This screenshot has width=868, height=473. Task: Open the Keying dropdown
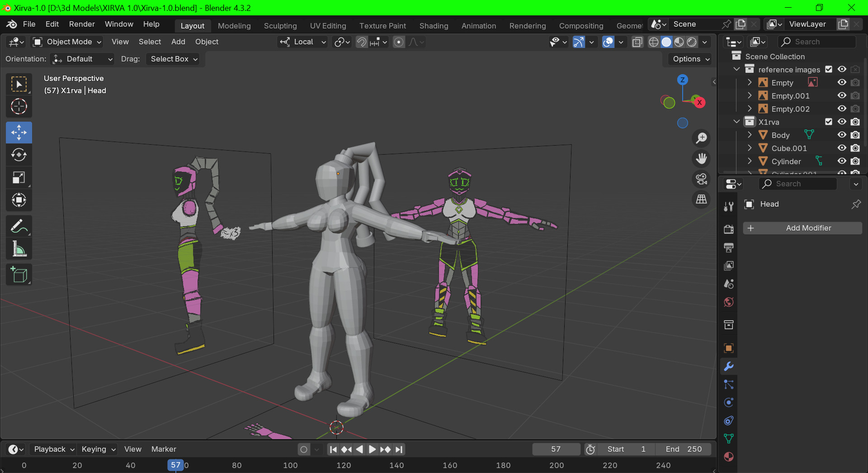click(98, 449)
